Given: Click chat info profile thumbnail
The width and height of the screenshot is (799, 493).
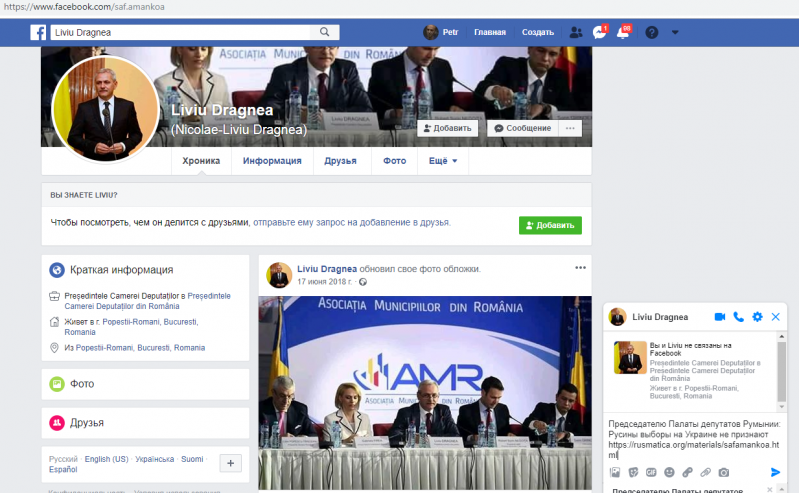Looking at the screenshot, I should coord(630,357).
